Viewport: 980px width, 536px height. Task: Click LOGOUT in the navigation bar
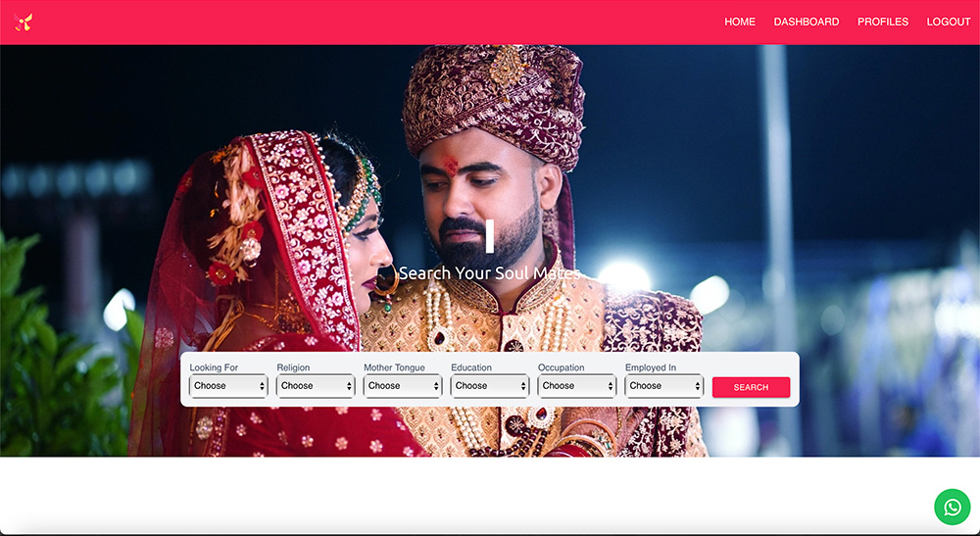pyautogui.click(x=948, y=22)
